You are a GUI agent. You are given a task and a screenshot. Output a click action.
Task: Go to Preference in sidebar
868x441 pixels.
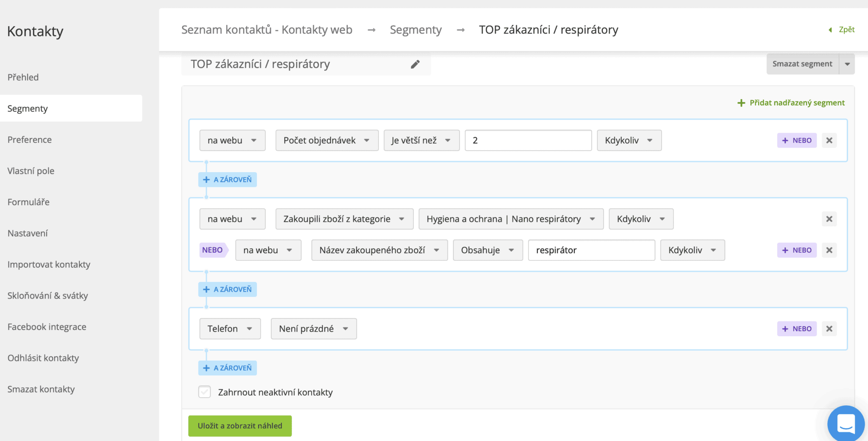coord(30,140)
